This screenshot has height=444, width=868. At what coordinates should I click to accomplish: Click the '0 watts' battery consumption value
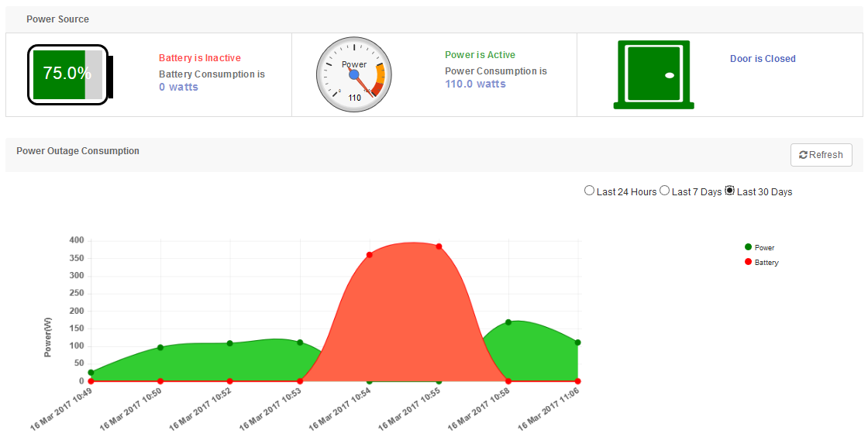(178, 87)
